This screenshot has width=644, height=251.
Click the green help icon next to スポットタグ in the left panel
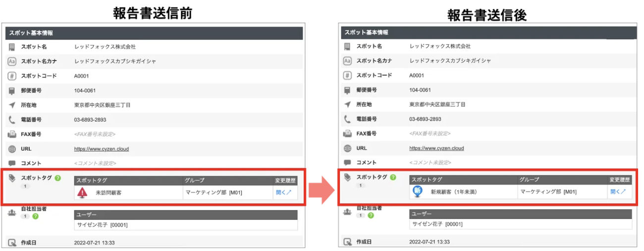[58, 178]
